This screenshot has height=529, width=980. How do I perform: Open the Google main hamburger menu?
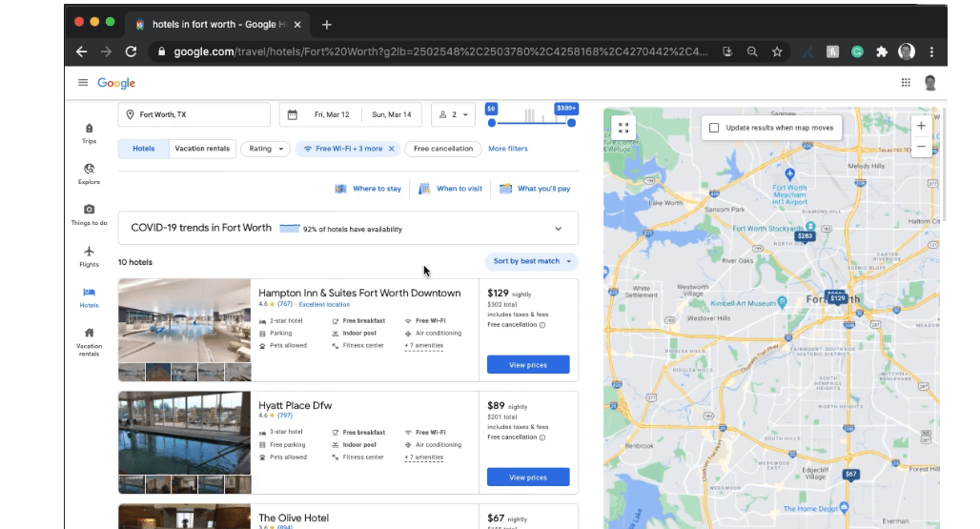(83, 82)
